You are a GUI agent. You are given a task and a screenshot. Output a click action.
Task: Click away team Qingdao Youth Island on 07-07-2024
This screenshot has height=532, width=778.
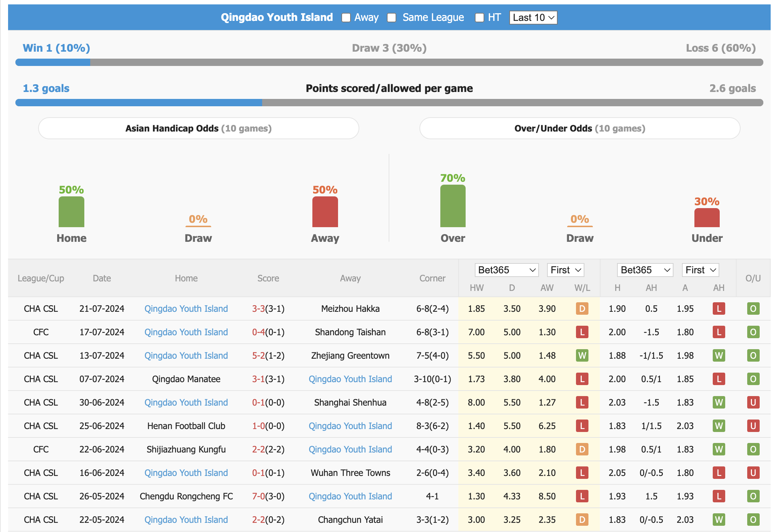point(350,379)
